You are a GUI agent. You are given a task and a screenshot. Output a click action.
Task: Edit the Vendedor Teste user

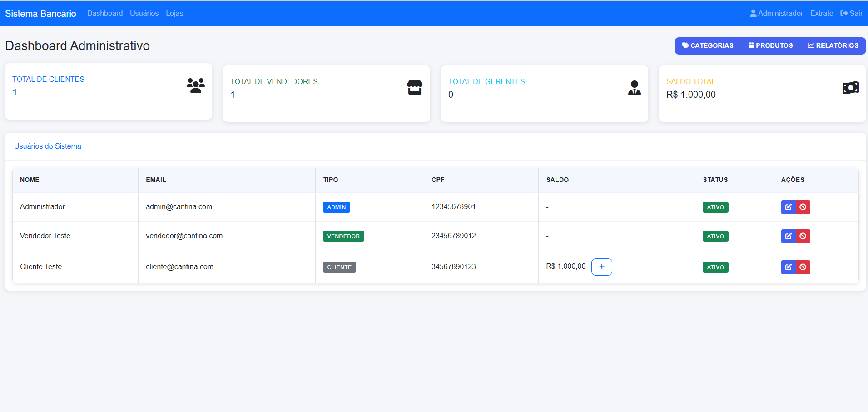789,236
